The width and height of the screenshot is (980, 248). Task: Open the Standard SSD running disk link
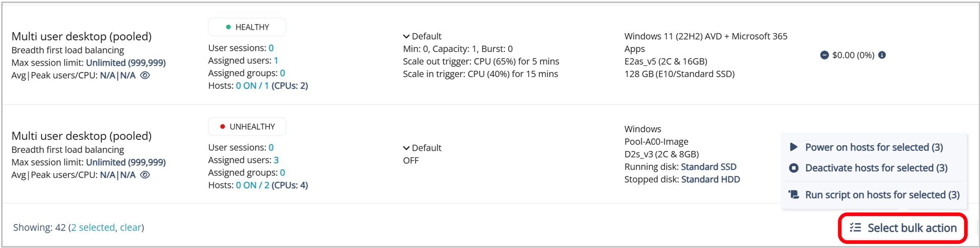(x=708, y=167)
